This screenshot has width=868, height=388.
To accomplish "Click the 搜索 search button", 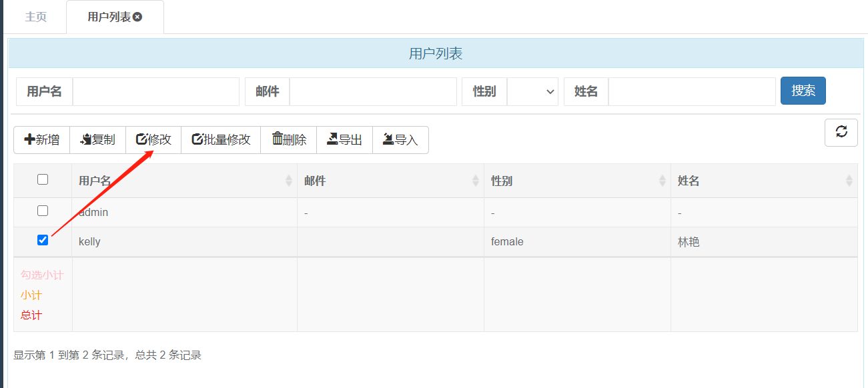I will pyautogui.click(x=803, y=91).
